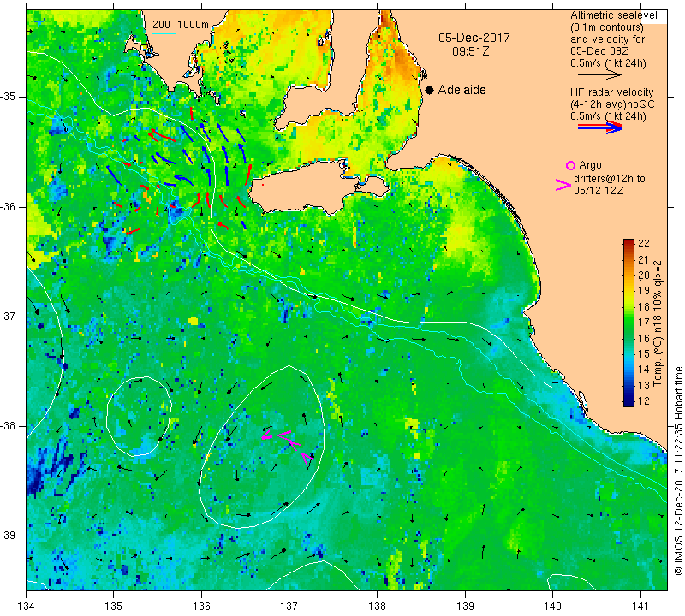The width and height of the screenshot is (685, 616).
Task: Click the '05/12 12Z' legend text
Action: pos(599,190)
